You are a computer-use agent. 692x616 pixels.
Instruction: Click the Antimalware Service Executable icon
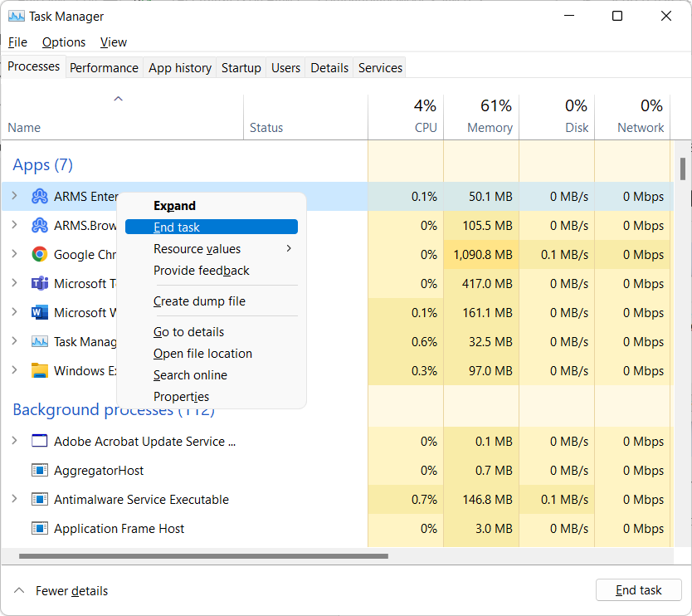point(39,499)
